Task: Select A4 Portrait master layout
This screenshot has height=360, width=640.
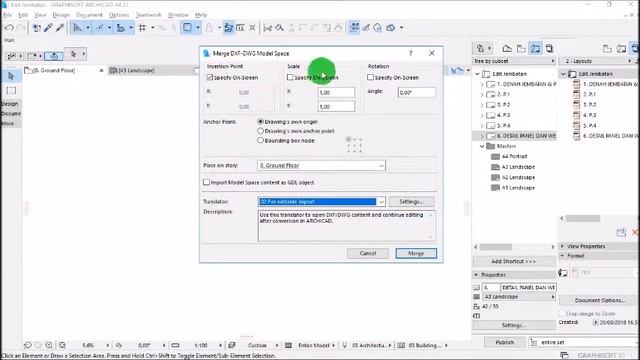Action: point(514,156)
